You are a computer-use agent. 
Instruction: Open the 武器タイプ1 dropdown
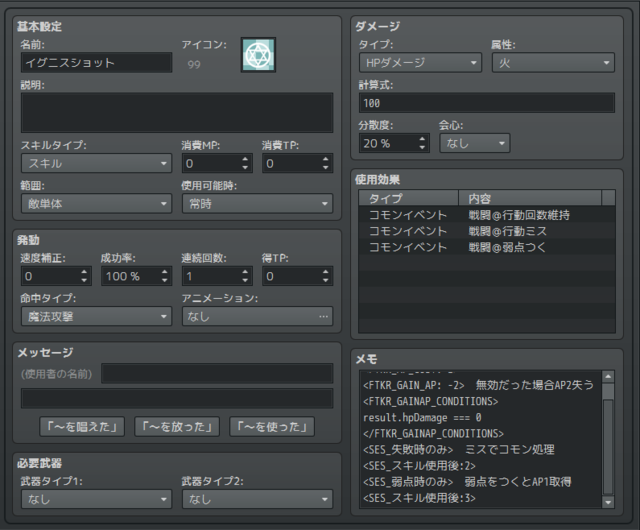click(x=96, y=499)
